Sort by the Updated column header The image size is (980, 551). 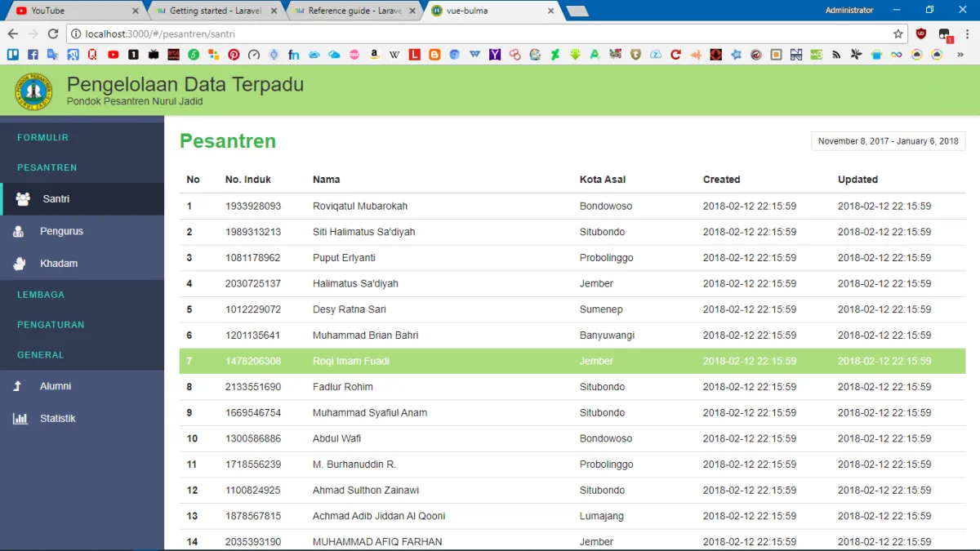point(857,180)
